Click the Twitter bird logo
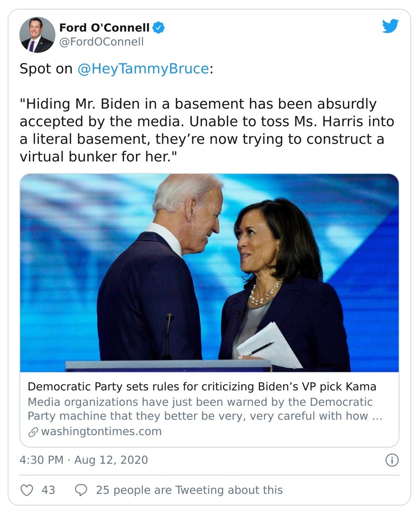 [x=390, y=26]
